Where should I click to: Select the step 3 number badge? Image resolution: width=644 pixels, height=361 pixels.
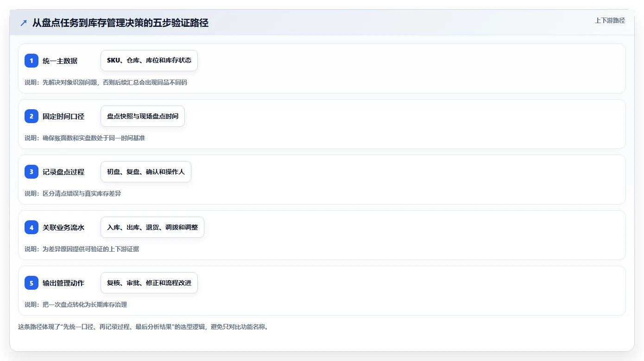coord(32,172)
